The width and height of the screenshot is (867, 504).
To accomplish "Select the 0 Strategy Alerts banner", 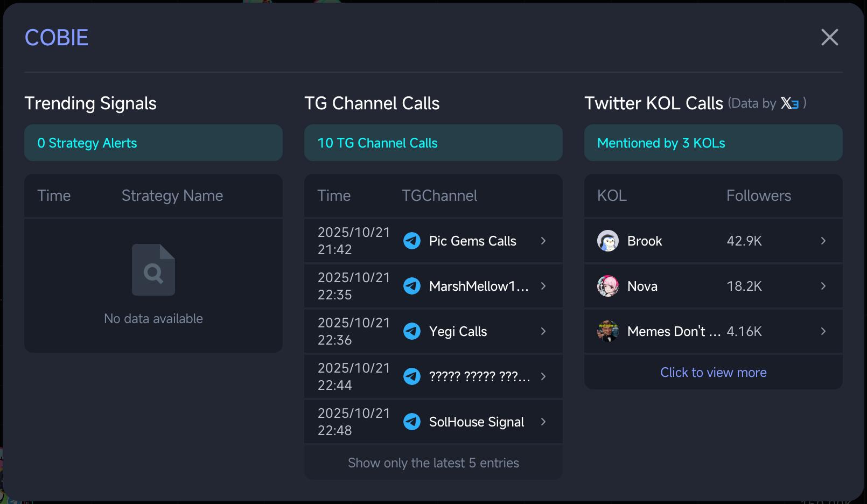I will [x=153, y=143].
